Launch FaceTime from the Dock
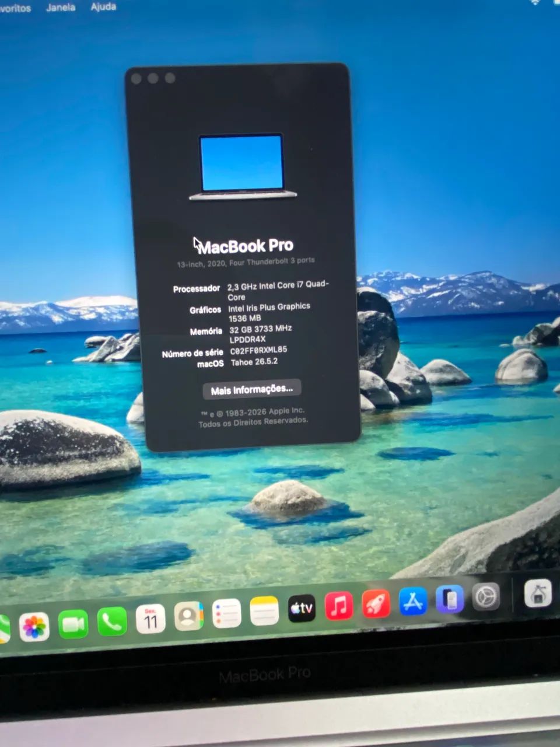 click(73, 624)
